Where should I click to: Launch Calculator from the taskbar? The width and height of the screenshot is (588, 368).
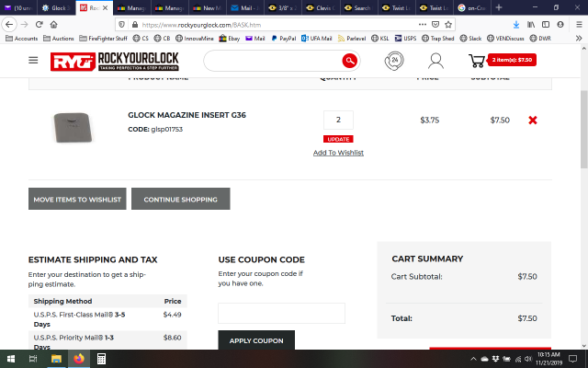point(102,358)
